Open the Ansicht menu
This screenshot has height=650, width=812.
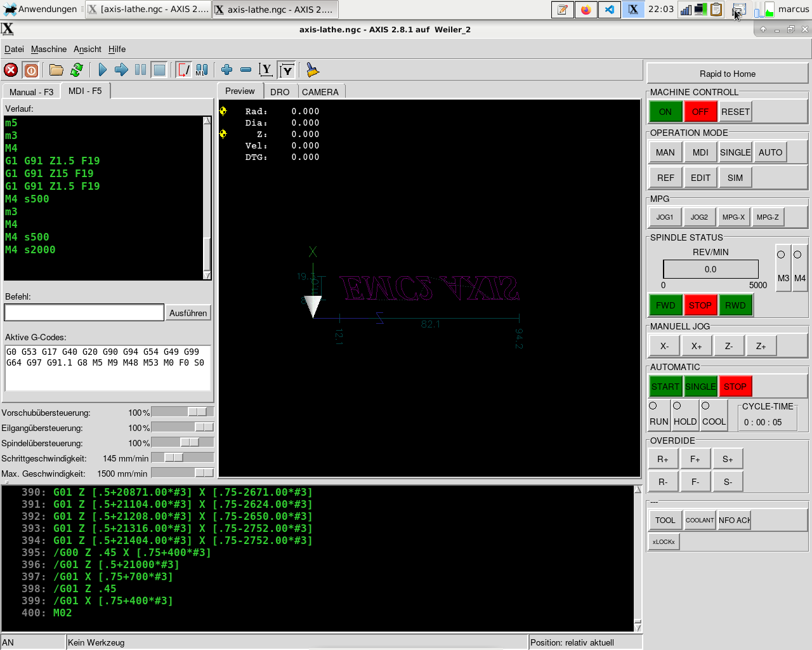click(88, 49)
